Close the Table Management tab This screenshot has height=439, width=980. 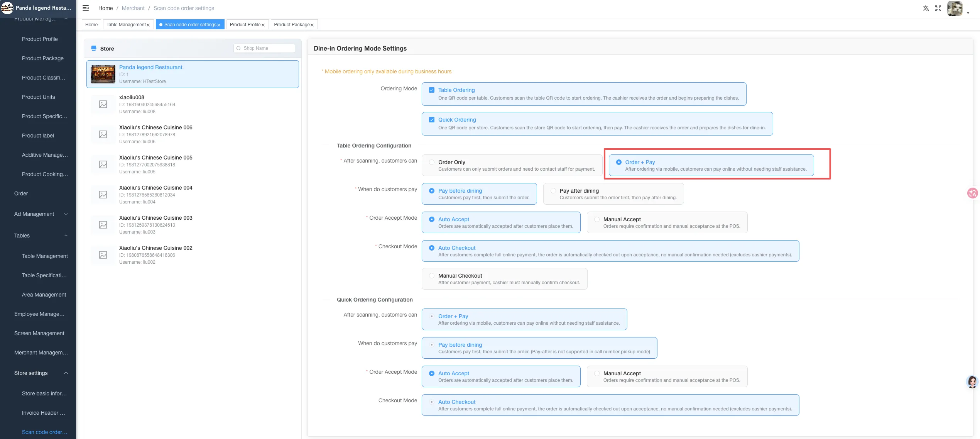pyautogui.click(x=148, y=25)
